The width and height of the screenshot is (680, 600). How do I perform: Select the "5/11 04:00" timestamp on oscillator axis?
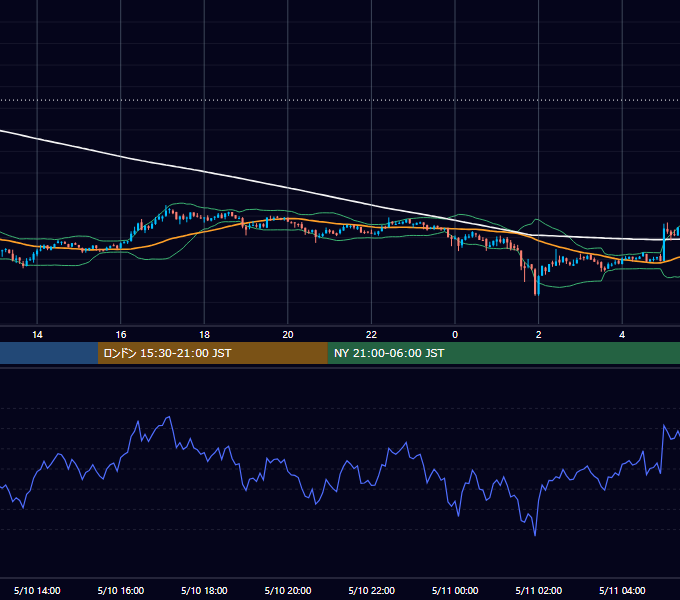tap(622, 590)
